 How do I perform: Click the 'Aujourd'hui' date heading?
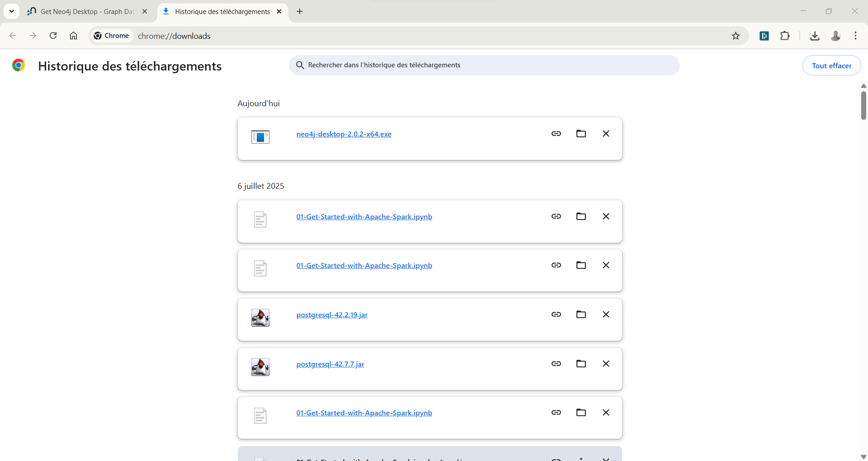click(259, 103)
